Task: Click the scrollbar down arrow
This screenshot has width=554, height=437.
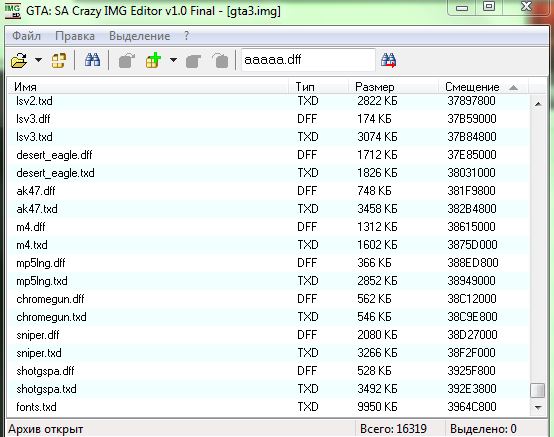Action: [538, 407]
